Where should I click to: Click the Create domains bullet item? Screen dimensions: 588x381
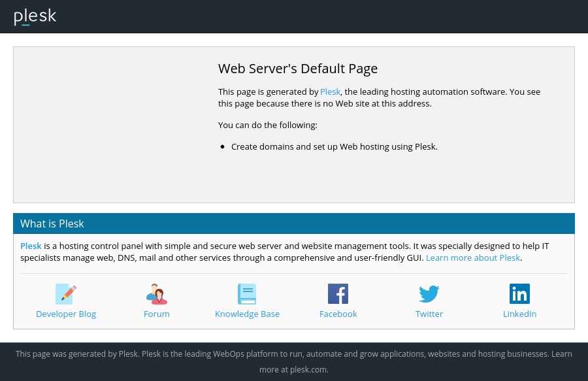pos(334,147)
